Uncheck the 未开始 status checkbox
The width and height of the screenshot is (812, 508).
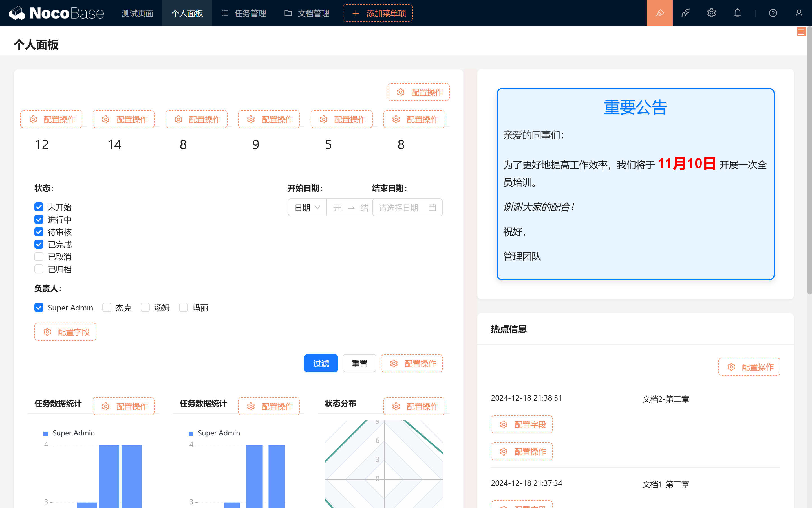(39, 207)
